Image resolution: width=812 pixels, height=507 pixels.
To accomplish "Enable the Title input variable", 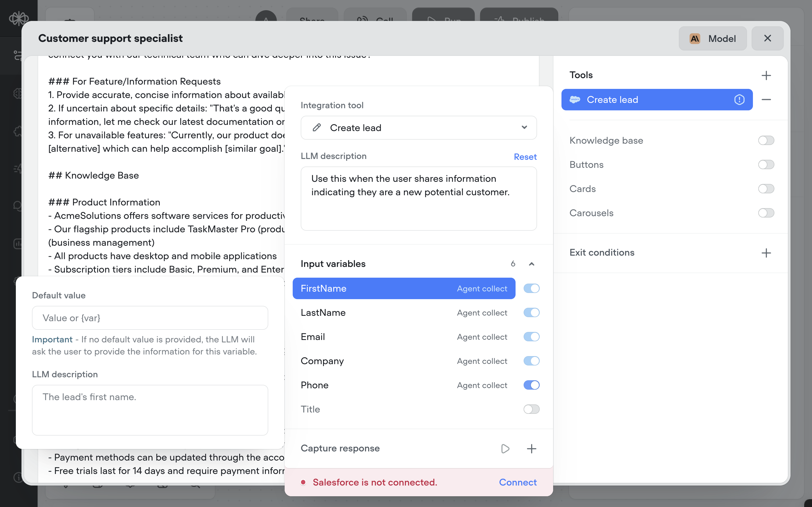I will coord(531,409).
